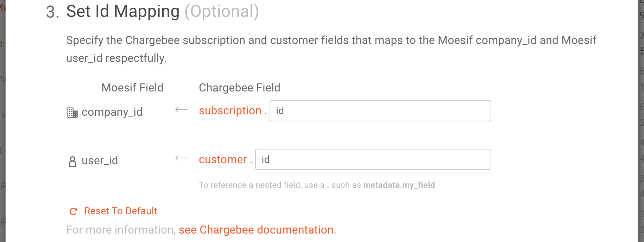Click the user_id field label
This screenshot has width=644, height=242.
point(100,161)
